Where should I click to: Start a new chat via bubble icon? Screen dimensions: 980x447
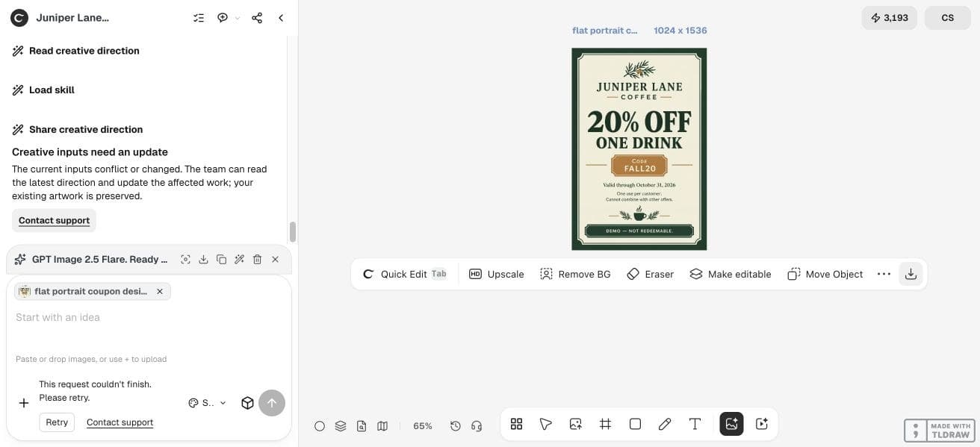tap(223, 18)
